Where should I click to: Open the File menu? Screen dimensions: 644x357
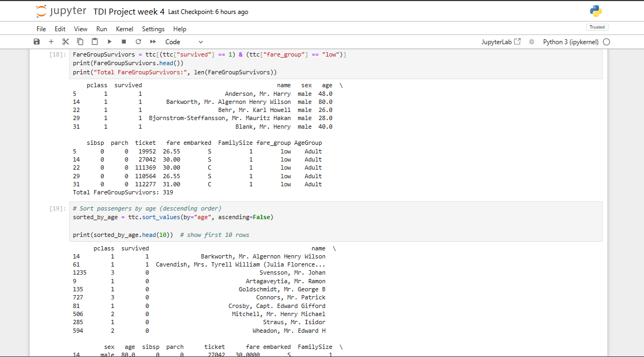click(41, 29)
